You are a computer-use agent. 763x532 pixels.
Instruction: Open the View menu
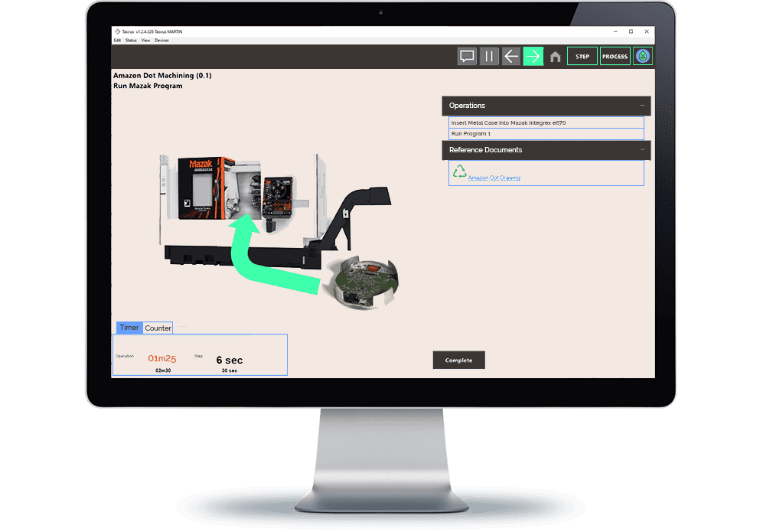point(145,41)
